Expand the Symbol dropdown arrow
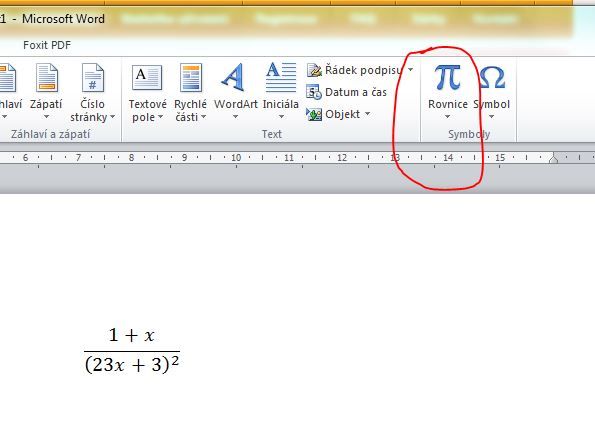 491,116
